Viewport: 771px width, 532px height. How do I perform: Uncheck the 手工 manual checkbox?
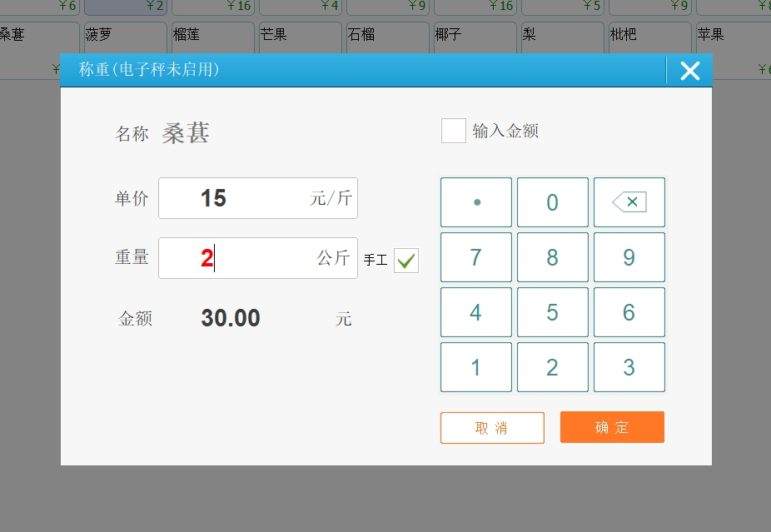pyautogui.click(x=406, y=261)
